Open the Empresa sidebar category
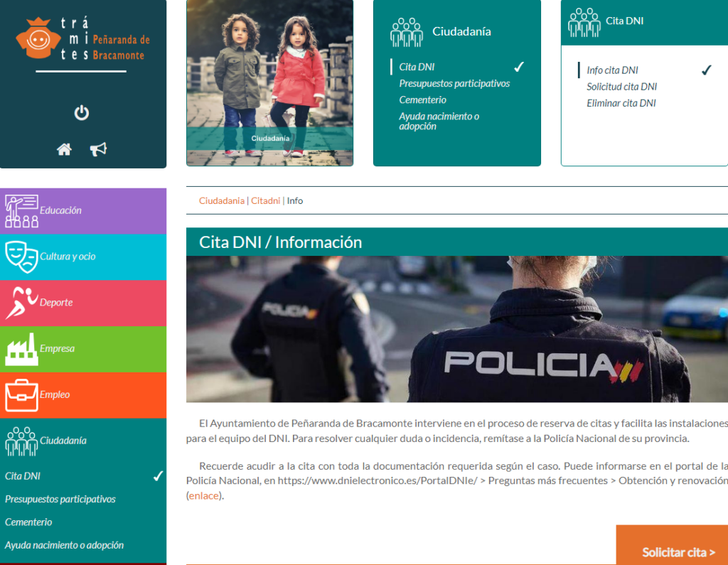Viewport: 728px width, 565px height. [x=83, y=349]
